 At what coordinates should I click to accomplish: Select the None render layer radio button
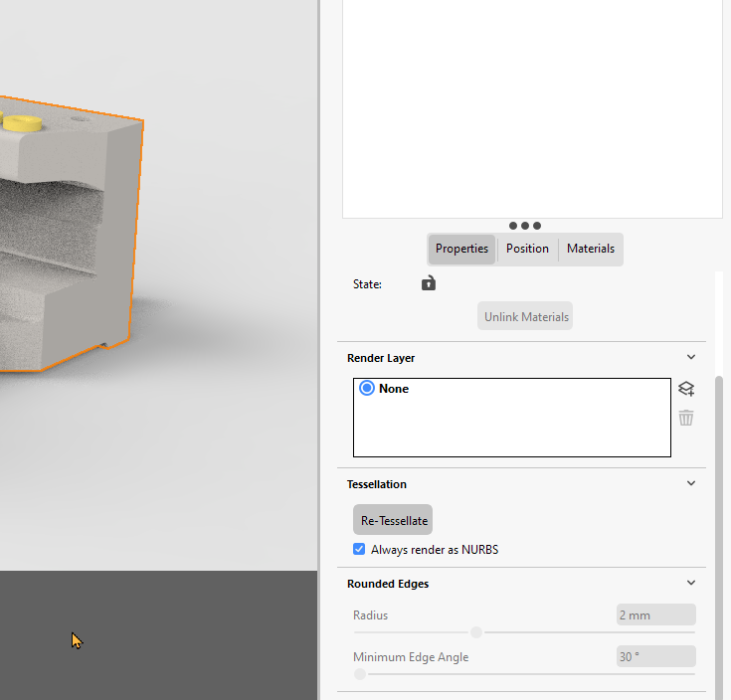click(367, 388)
